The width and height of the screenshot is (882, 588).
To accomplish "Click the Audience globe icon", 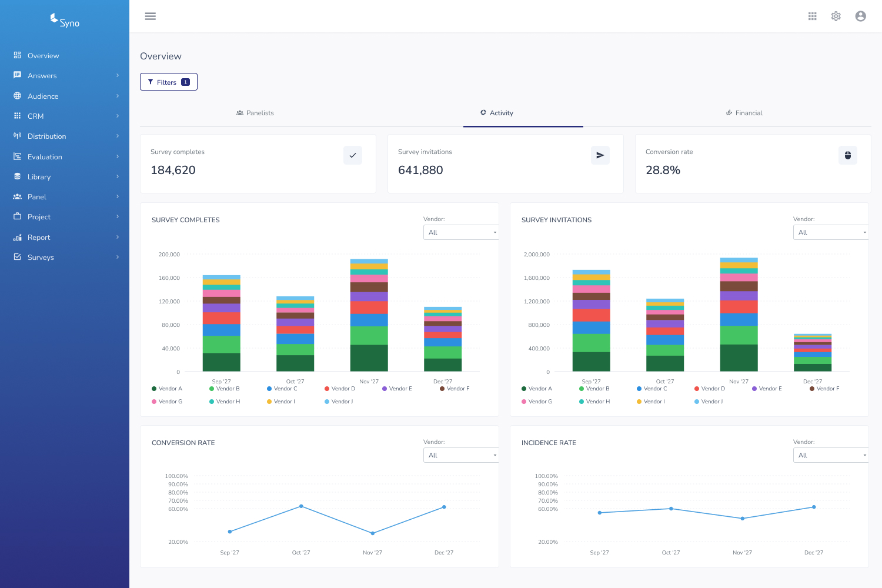I will point(18,96).
